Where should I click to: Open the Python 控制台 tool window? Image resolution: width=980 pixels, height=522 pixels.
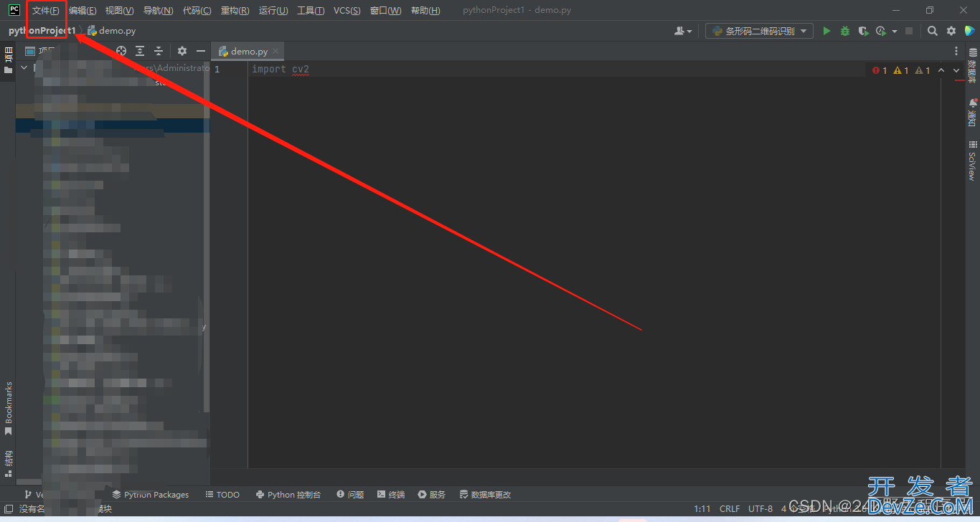(x=288, y=495)
